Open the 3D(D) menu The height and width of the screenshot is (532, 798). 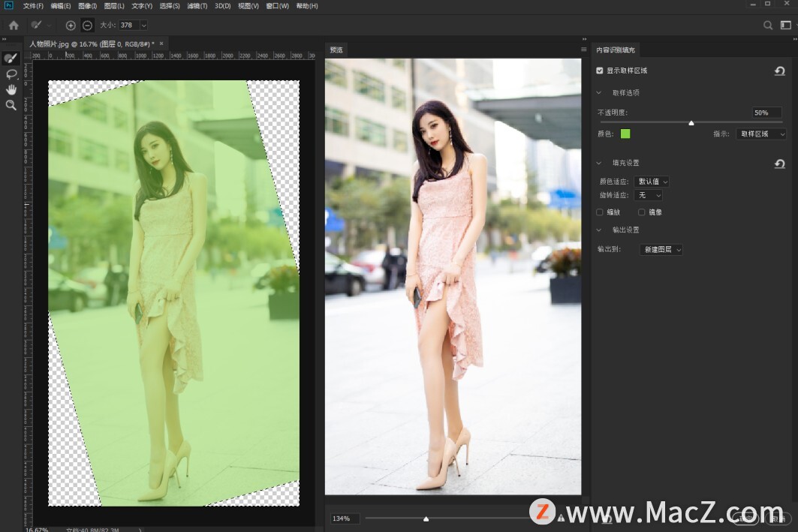(222, 6)
